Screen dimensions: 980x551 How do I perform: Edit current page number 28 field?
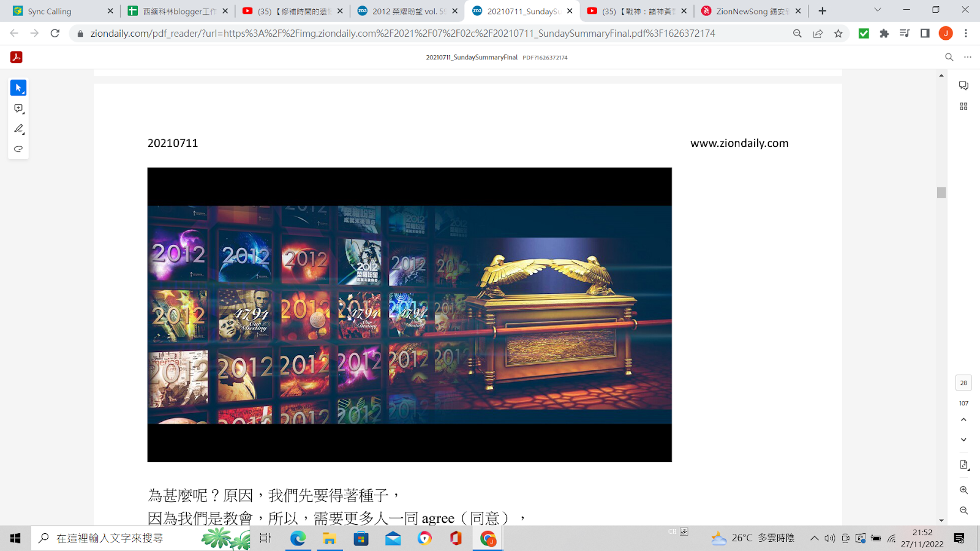tap(963, 383)
